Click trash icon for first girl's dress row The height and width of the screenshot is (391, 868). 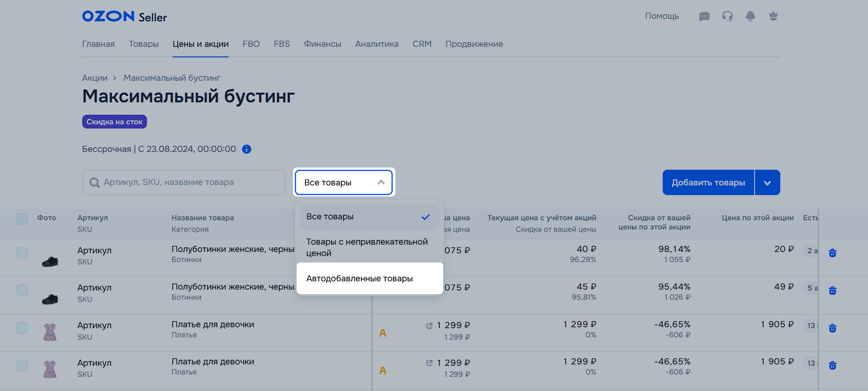[832, 328]
